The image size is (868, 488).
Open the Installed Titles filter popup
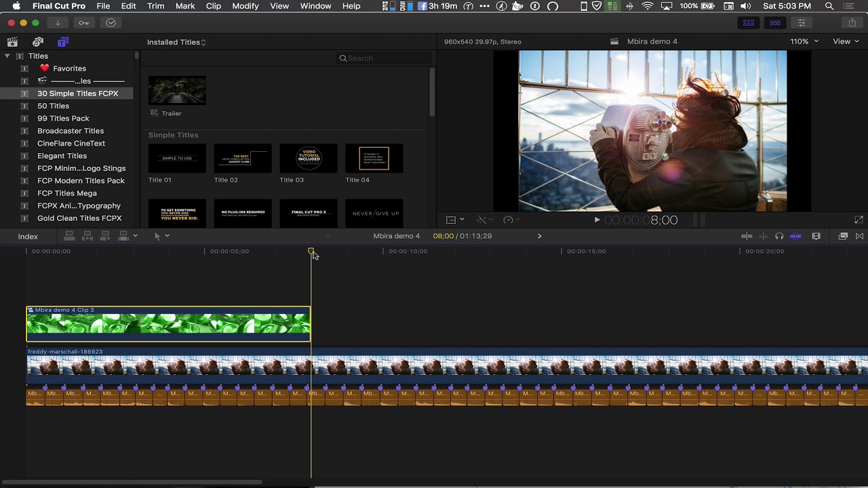[176, 42]
